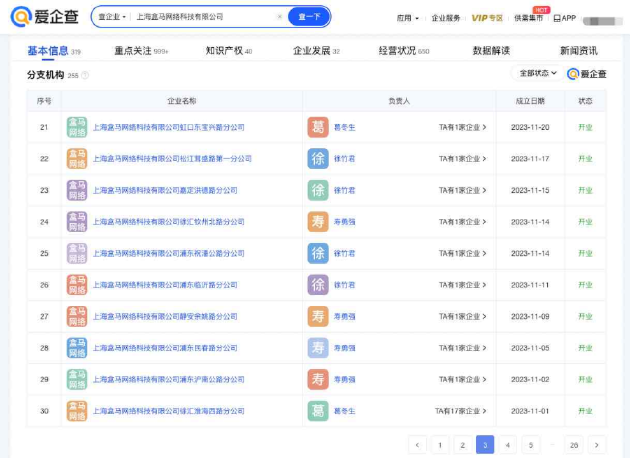Go to the previous page with left arrow
The width and height of the screenshot is (630, 458).
point(417,445)
